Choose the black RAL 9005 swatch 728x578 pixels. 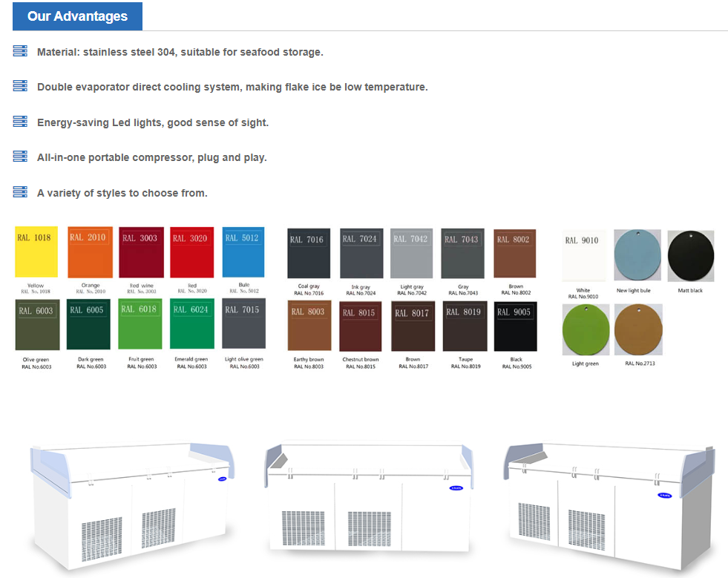pos(515,326)
